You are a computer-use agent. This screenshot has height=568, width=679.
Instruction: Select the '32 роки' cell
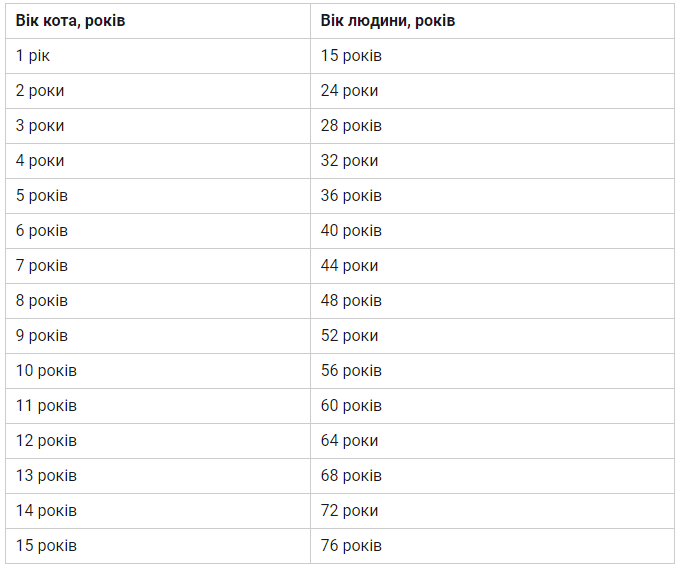click(349, 161)
